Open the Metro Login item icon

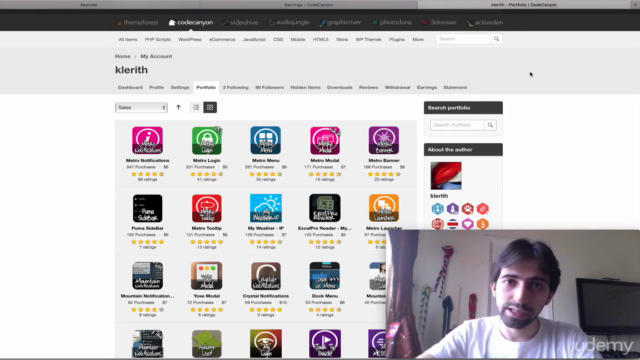207,140
